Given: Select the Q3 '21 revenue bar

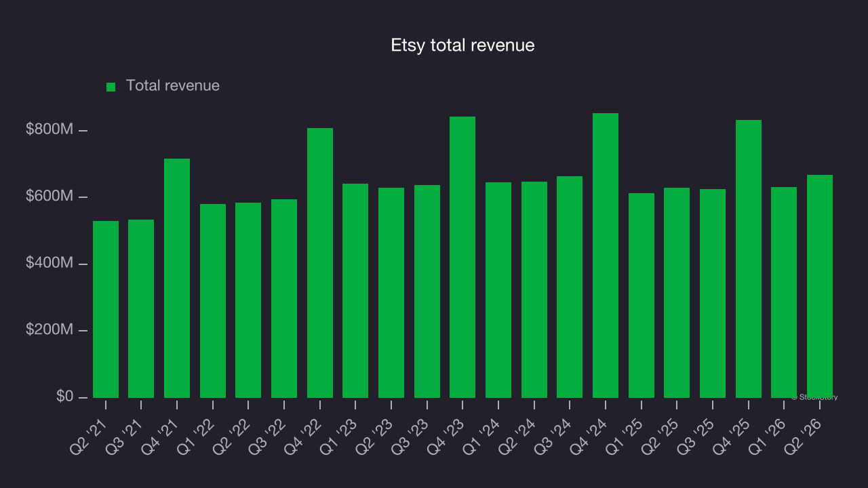Looking at the screenshot, I should (141, 308).
